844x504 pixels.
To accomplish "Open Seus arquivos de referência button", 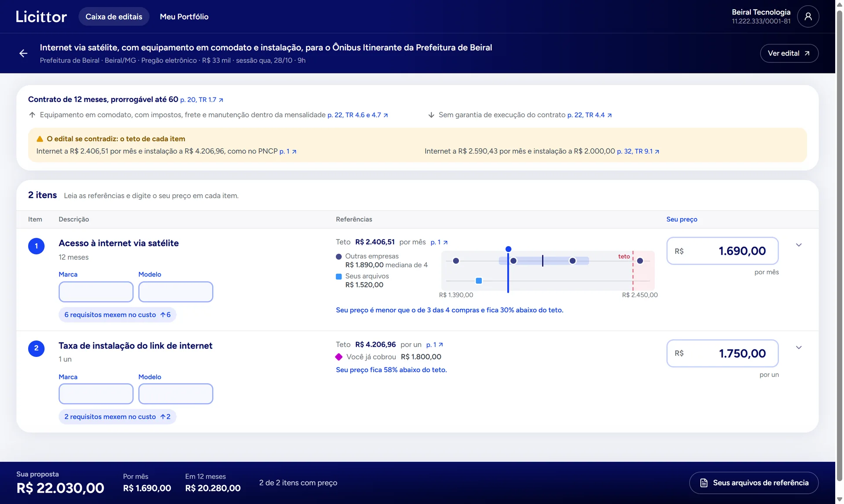I will (753, 482).
